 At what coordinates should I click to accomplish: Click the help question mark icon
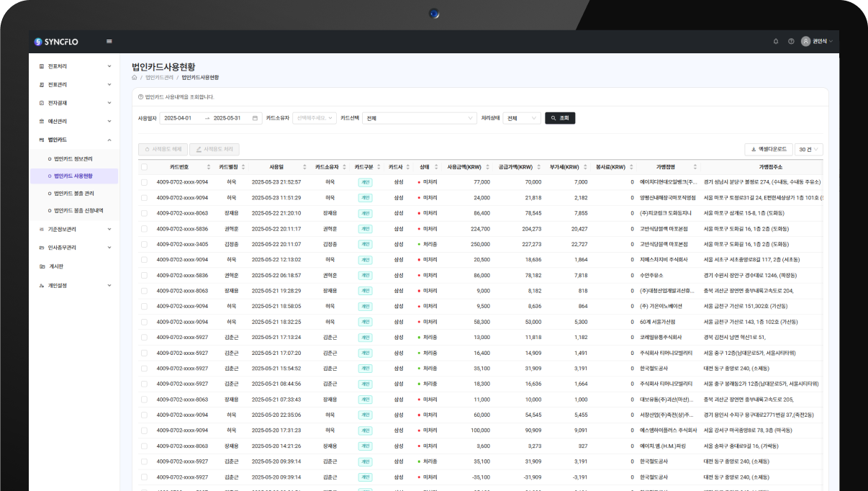pyautogui.click(x=791, y=41)
